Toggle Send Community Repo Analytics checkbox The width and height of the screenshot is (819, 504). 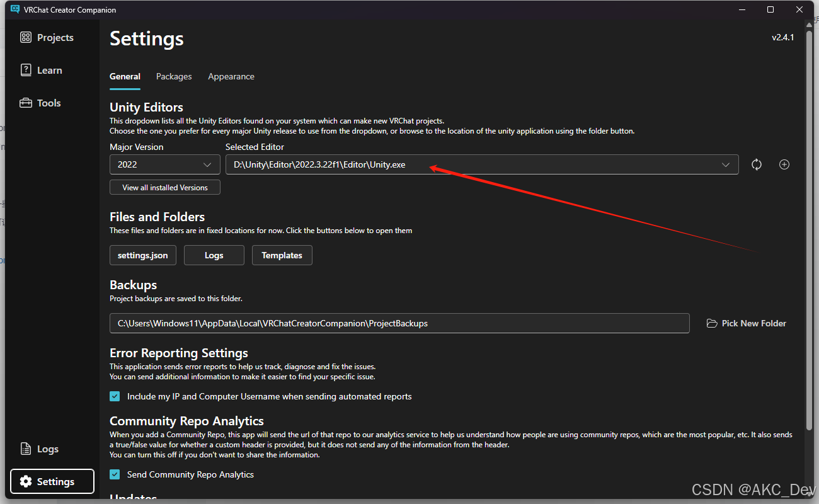click(115, 474)
